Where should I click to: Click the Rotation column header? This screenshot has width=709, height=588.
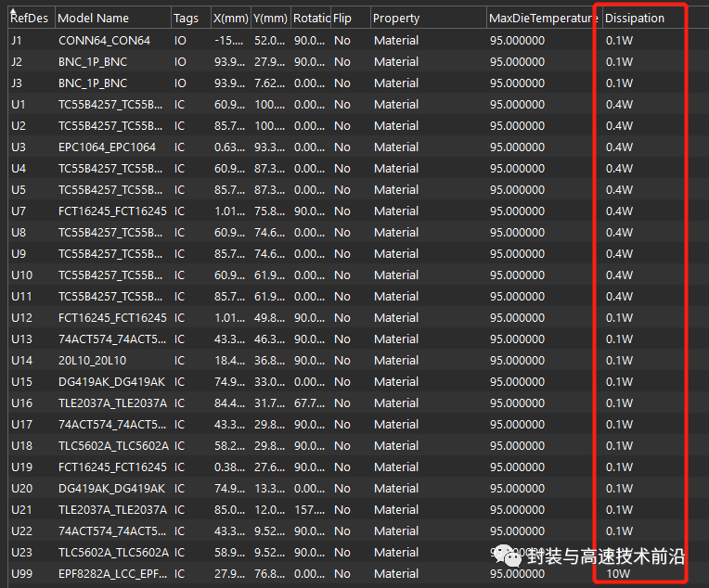[x=311, y=18]
